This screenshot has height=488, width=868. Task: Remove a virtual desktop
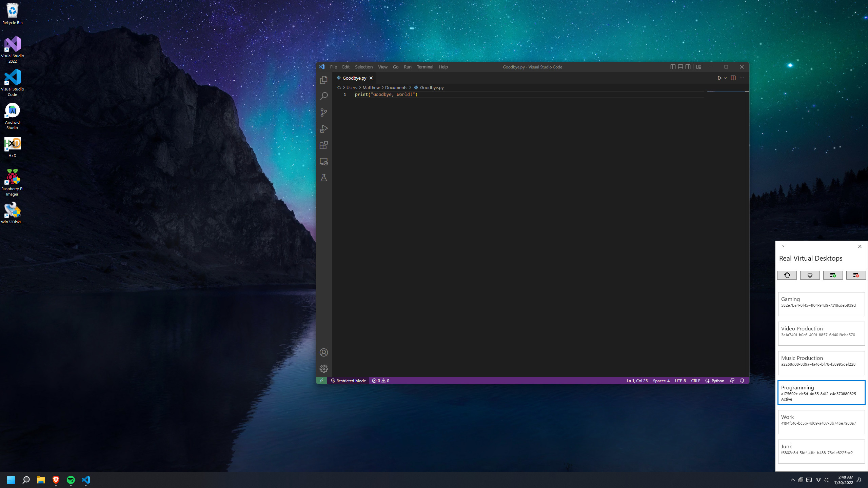coord(856,275)
